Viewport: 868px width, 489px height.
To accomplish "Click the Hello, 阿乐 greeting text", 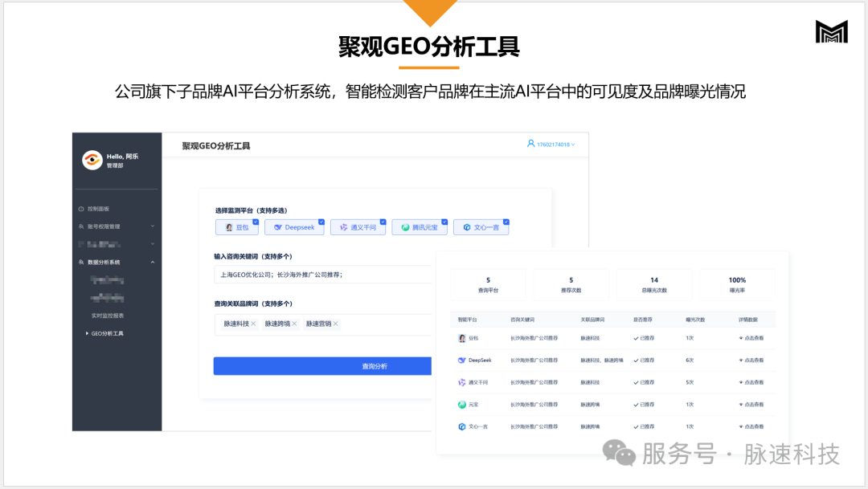I will [122, 157].
